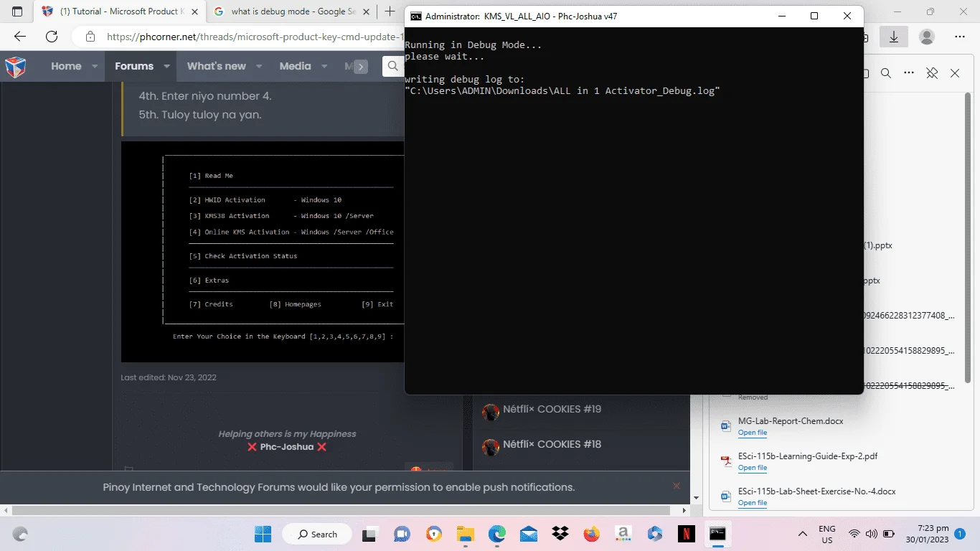Open the speaker volume tray icon
The width and height of the screenshot is (980, 551).
pyautogui.click(x=872, y=534)
